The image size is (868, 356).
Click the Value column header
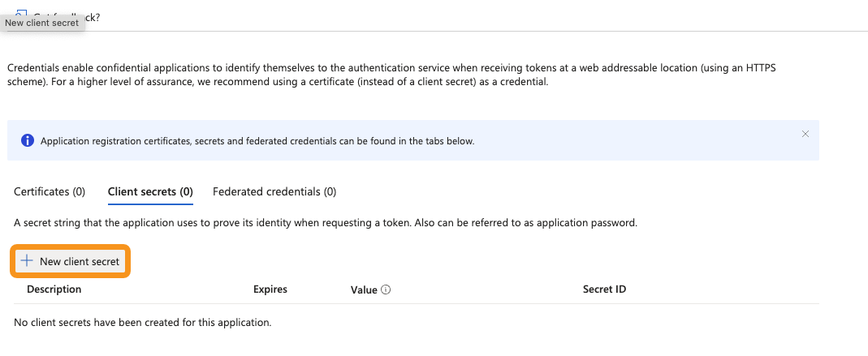[x=364, y=290]
